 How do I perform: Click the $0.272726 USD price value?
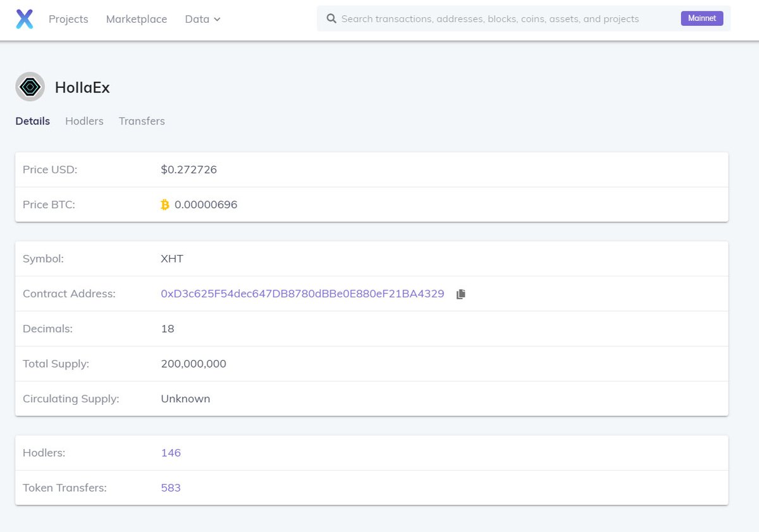coord(189,170)
